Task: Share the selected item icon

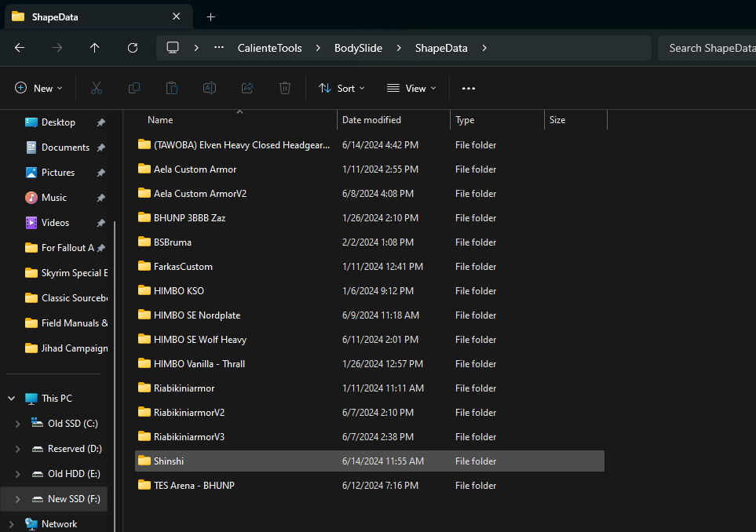Action: click(247, 88)
